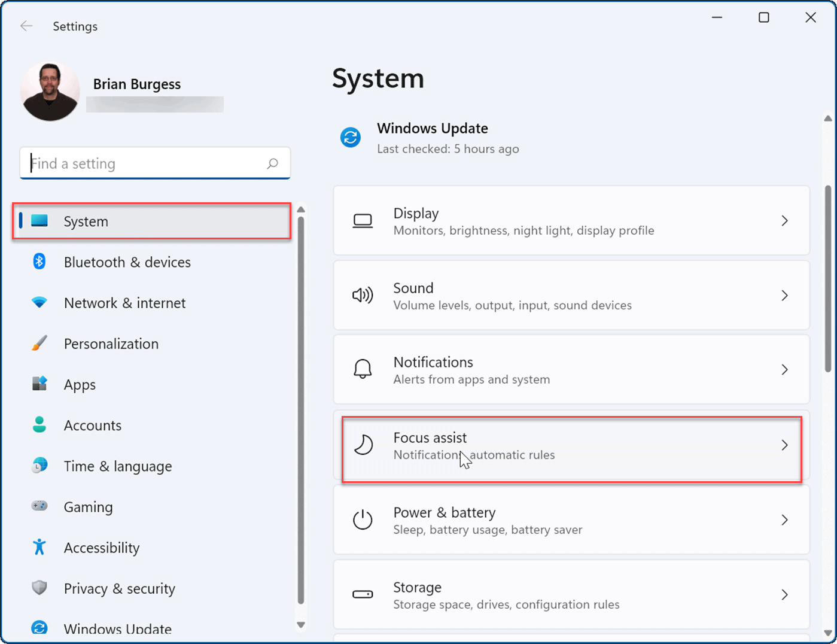Image resolution: width=837 pixels, height=644 pixels.
Task: Expand the Display settings row
Action: (784, 220)
